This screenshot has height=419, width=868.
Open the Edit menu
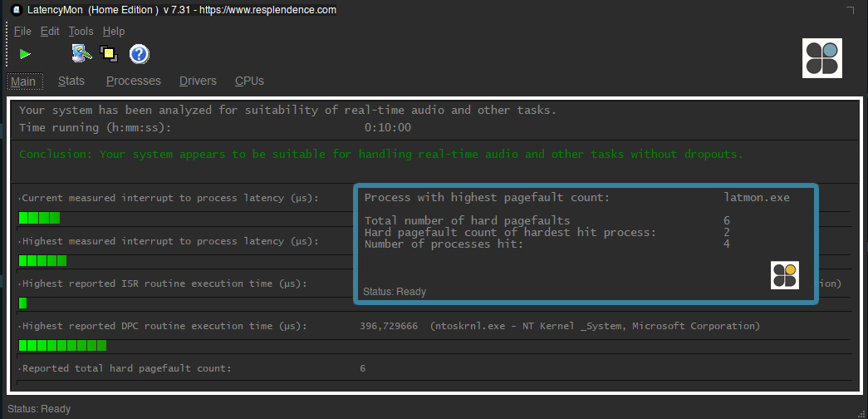tap(50, 32)
